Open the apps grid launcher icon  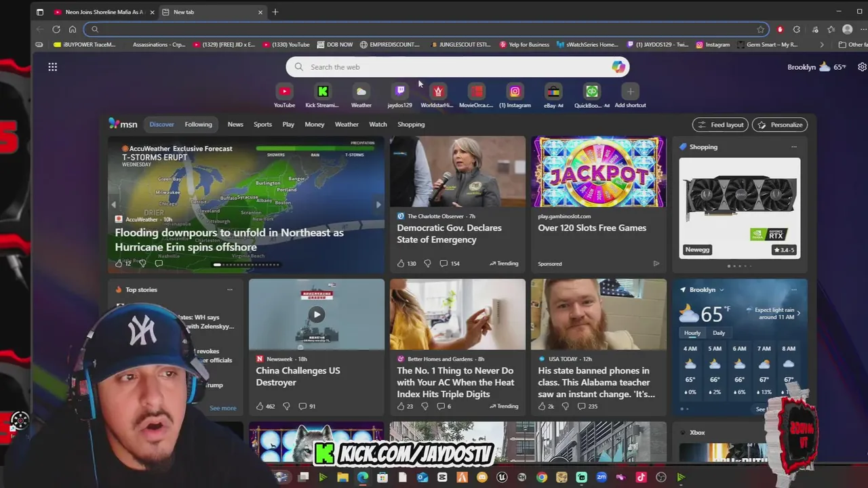point(52,66)
